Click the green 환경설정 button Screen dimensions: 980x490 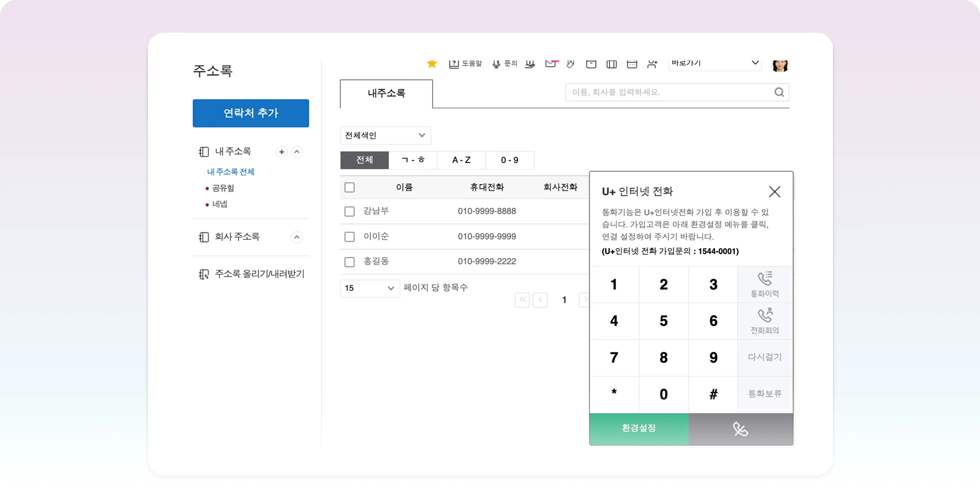[639, 428]
